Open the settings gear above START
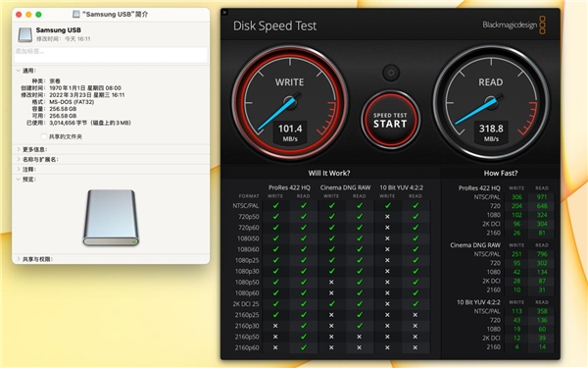Viewport: 588px width, 368px height. [391, 73]
